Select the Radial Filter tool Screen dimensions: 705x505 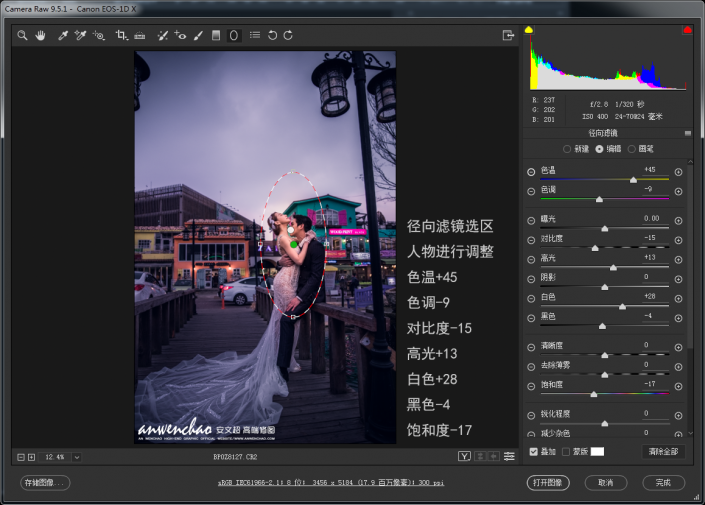pos(234,35)
